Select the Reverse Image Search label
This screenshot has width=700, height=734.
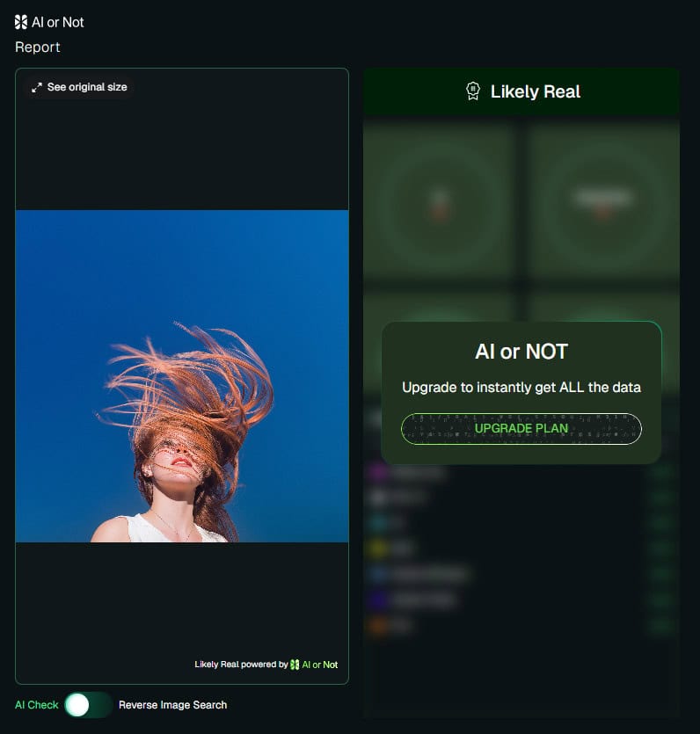click(172, 704)
